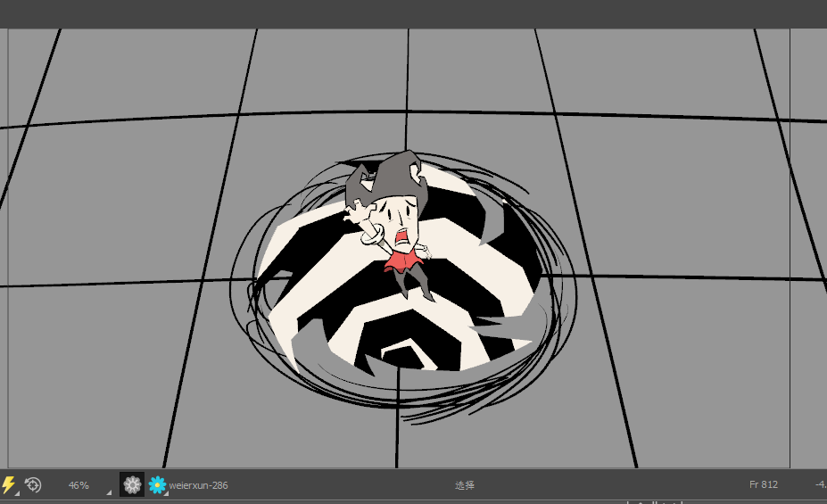Click the blue flower drawing icon

[157, 484]
